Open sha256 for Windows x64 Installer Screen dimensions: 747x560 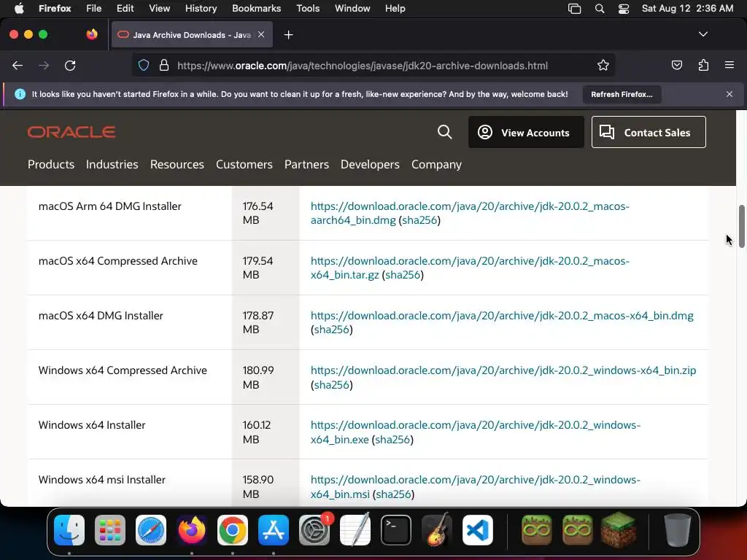point(392,439)
